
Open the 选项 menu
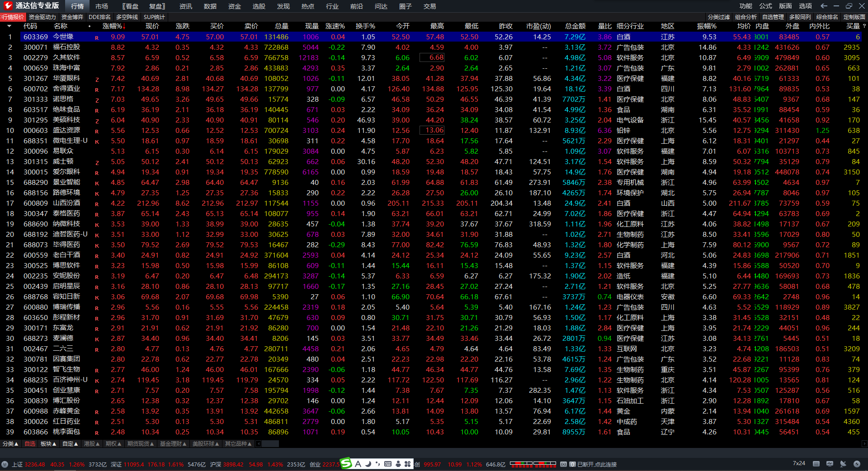[x=806, y=6]
